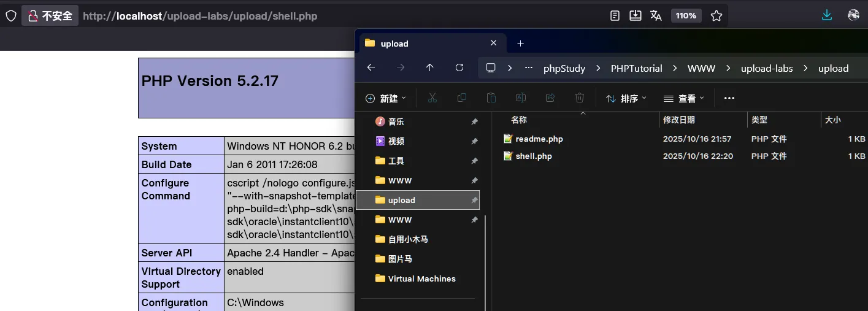This screenshot has height=311, width=868.
Task: Click the Share toolbar icon
Action: click(x=550, y=98)
